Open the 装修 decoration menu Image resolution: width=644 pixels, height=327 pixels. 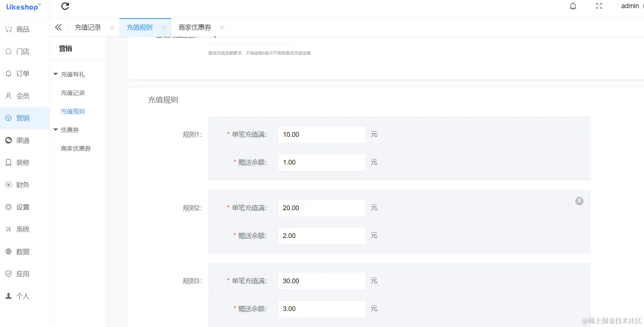[x=24, y=163]
